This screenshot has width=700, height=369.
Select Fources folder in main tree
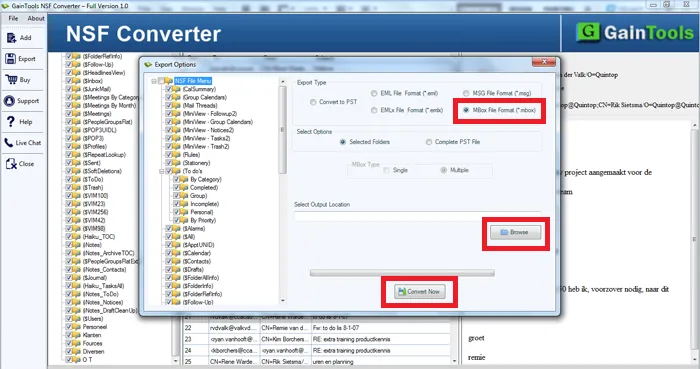(92, 343)
